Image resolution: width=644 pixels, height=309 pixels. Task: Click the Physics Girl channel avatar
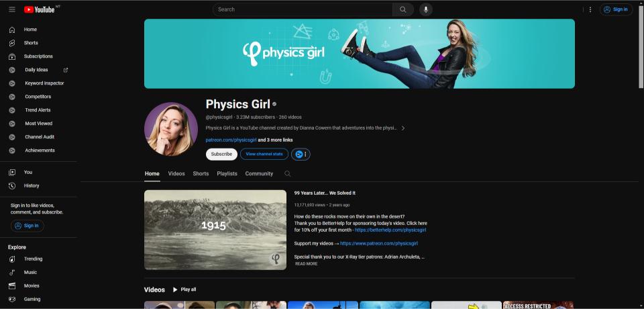click(171, 129)
